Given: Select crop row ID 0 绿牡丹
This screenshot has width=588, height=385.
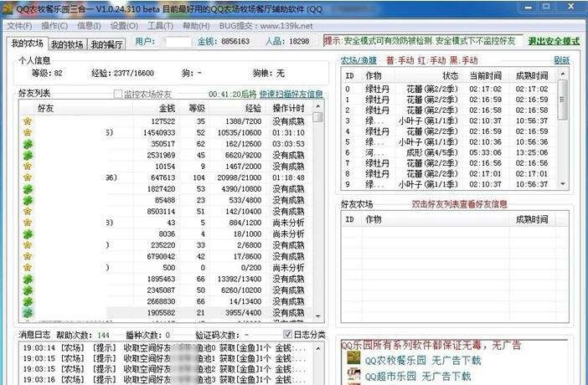Looking at the screenshot, I should coord(449,90).
